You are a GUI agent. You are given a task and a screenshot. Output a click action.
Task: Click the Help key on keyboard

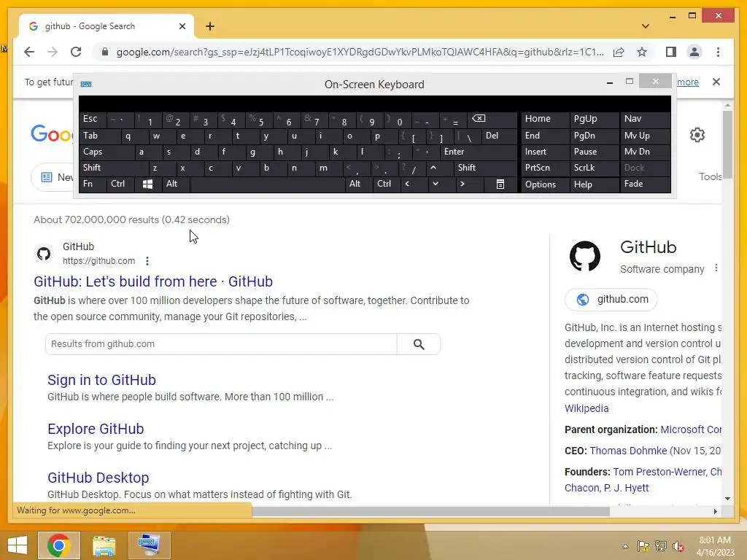click(x=595, y=184)
